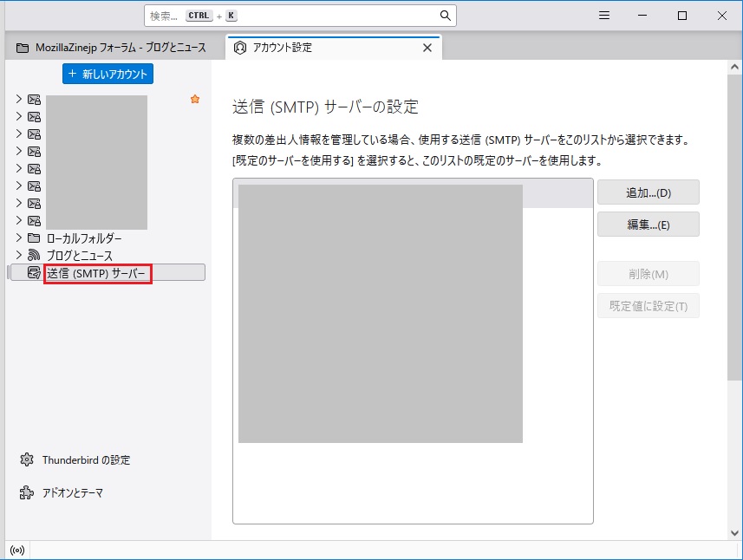Close the アカウント設定 tab
This screenshot has height=560, width=743.
[x=427, y=48]
